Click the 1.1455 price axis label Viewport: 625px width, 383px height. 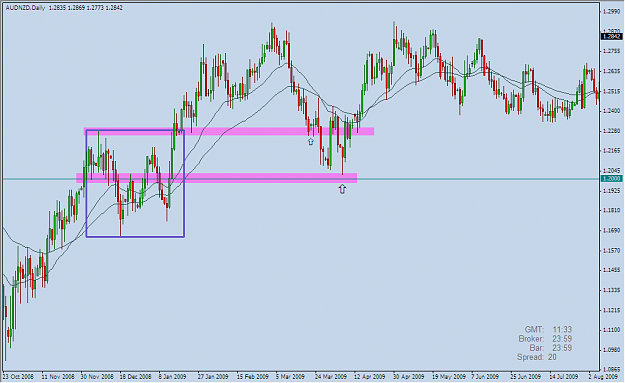612,270
